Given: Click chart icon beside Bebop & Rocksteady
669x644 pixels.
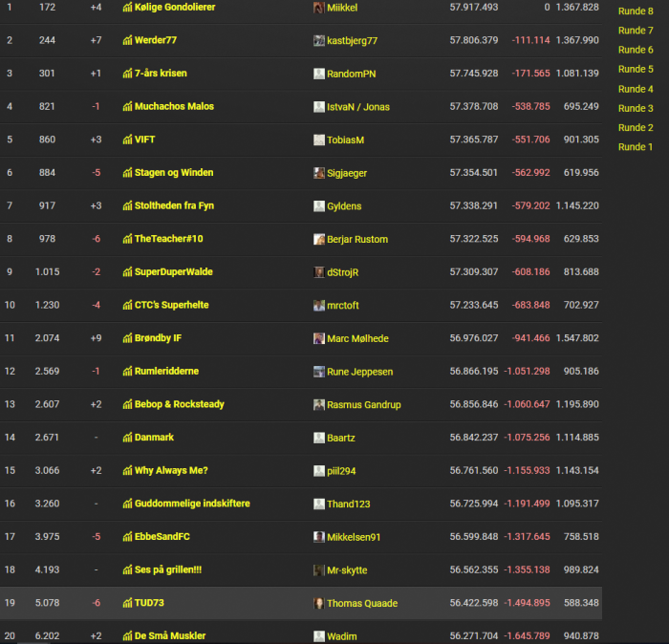Looking at the screenshot, I should pos(127,404).
